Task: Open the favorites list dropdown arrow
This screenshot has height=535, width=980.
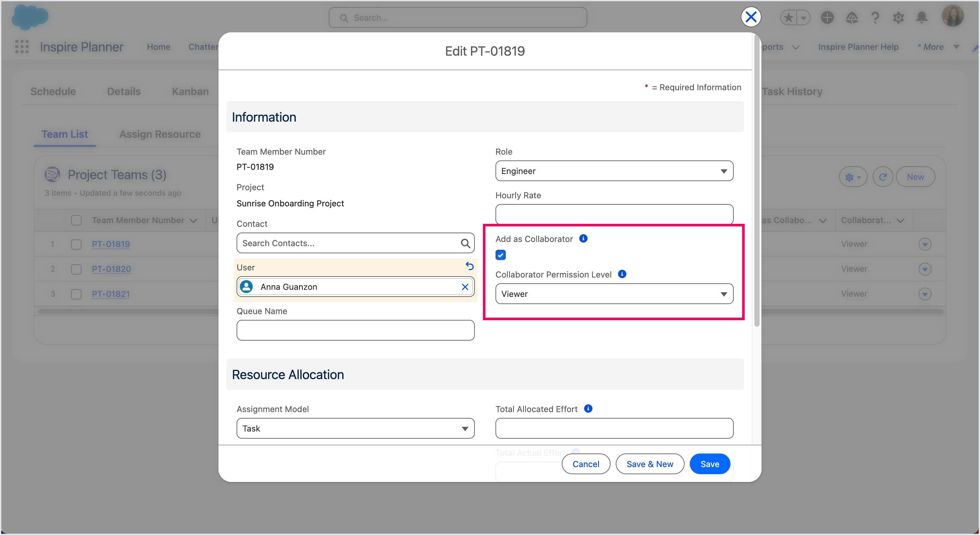Action: (x=804, y=17)
